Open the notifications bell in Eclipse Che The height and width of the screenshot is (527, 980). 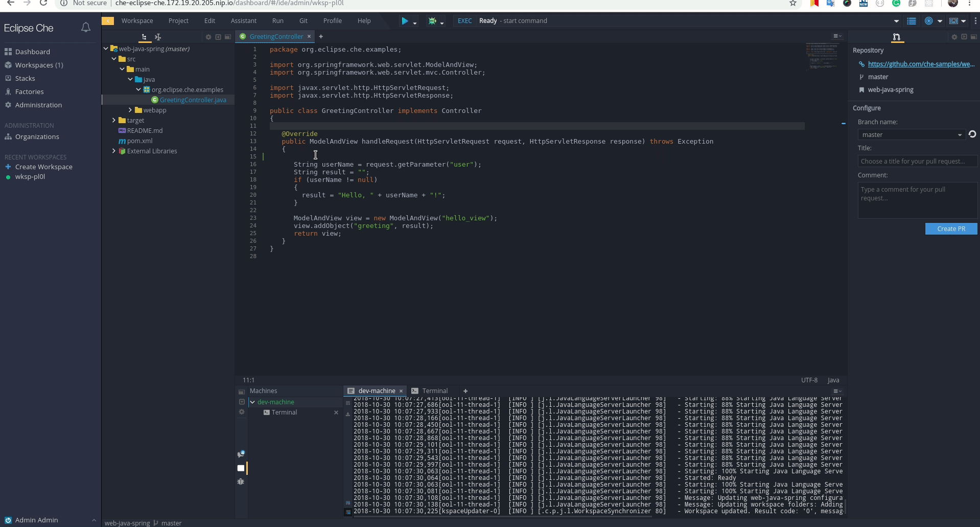point(86,28)
